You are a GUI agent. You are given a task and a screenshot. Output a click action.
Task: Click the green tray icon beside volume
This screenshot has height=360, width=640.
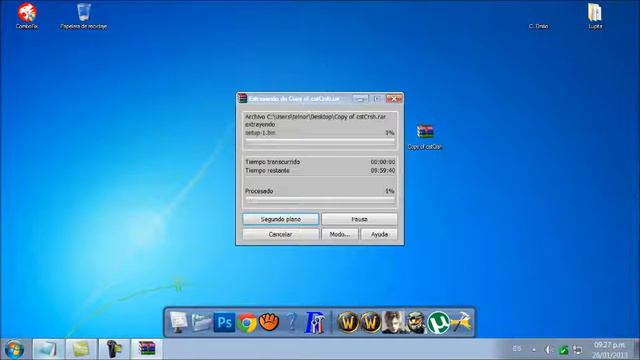(563, 350)
